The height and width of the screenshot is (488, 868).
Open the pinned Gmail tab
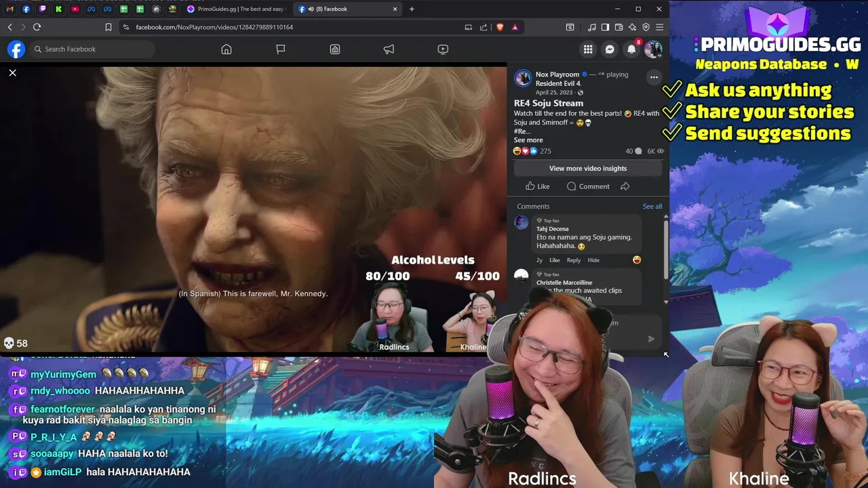click(9, 9)
